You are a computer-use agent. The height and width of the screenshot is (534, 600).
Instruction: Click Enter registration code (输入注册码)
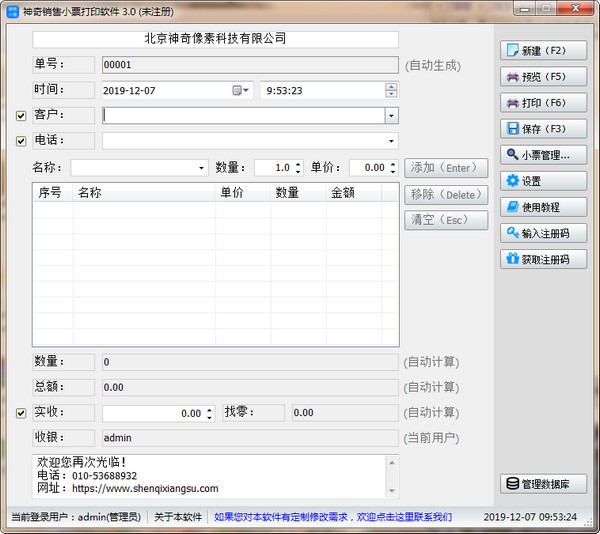pyautogui.click(x=543, y=233)
